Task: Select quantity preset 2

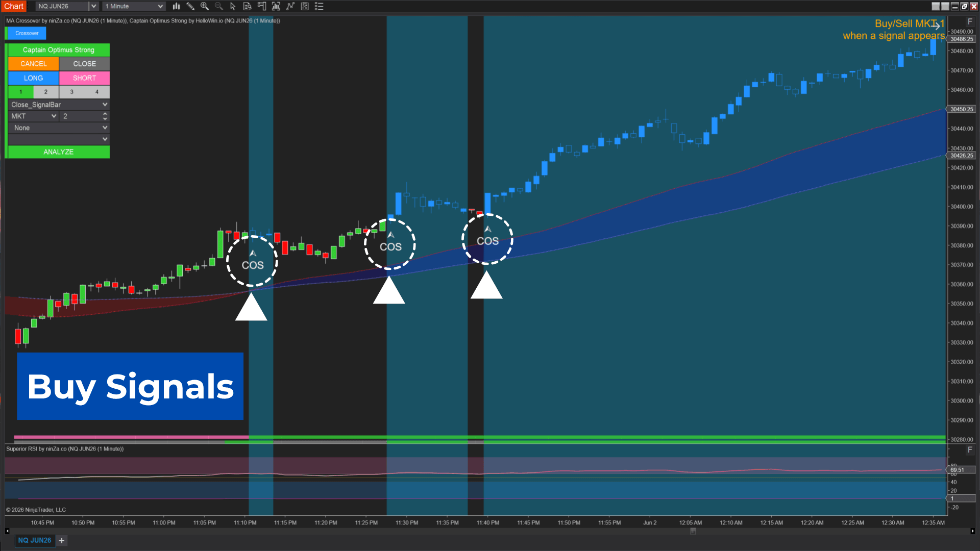Action: [46, 92]
